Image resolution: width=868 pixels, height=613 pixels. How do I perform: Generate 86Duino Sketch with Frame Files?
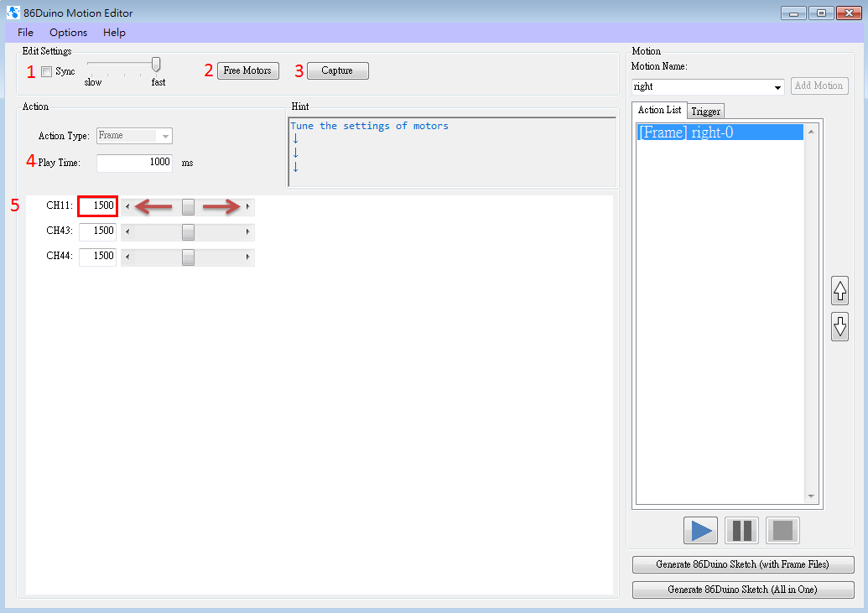click(742, 564)
